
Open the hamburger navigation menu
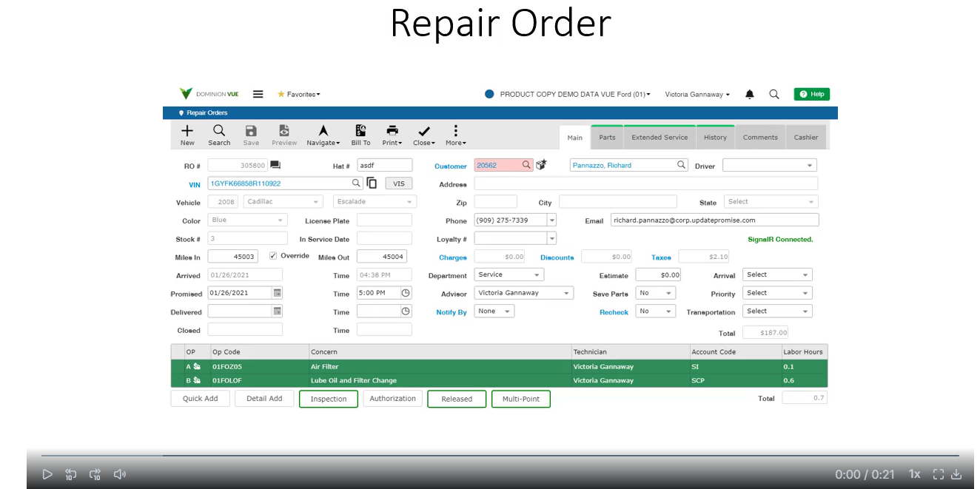[x=258, y=94]
